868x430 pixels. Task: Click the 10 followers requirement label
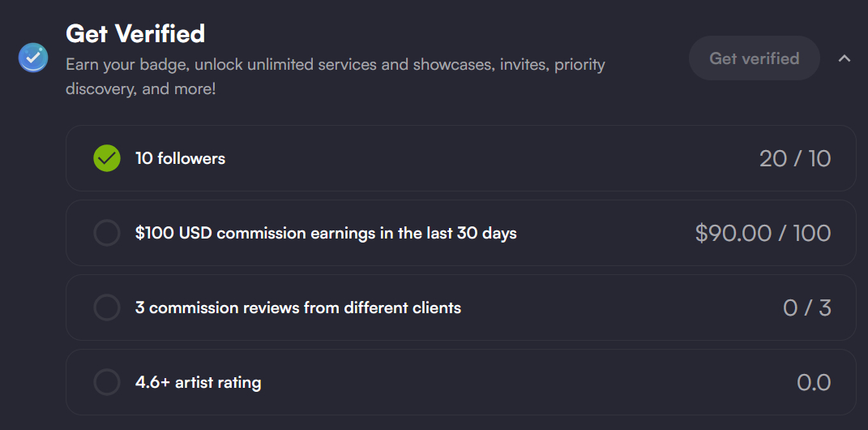point(180,158)
